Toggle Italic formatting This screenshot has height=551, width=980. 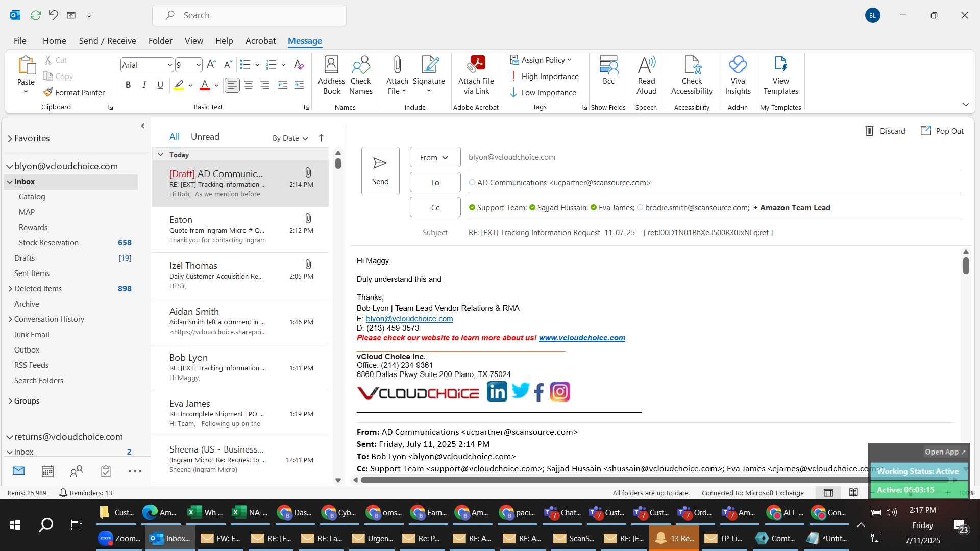tap(144, 85)
